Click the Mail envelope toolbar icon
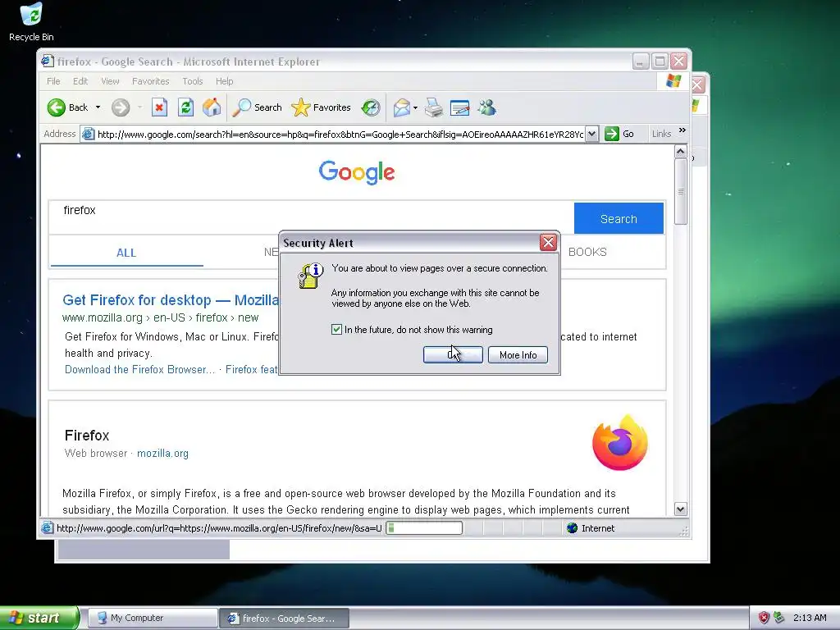This screenshot has height=630, width=840. [x=401, y=107]
